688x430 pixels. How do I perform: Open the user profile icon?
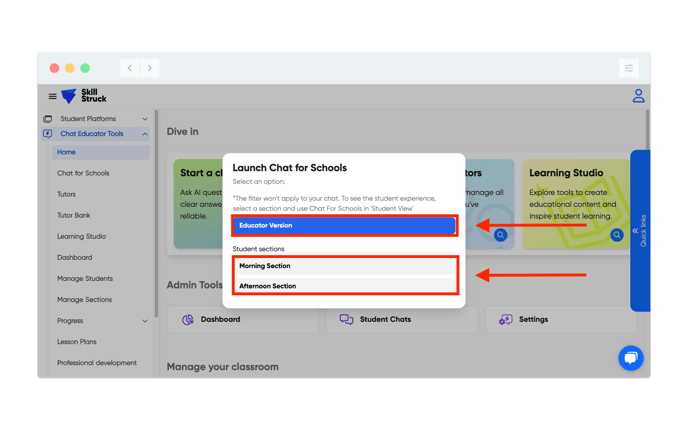click(x=638, y=96)
